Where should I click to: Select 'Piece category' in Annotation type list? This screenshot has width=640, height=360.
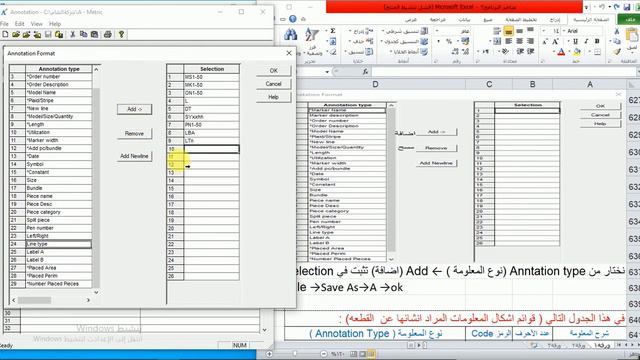coord(58,212)
